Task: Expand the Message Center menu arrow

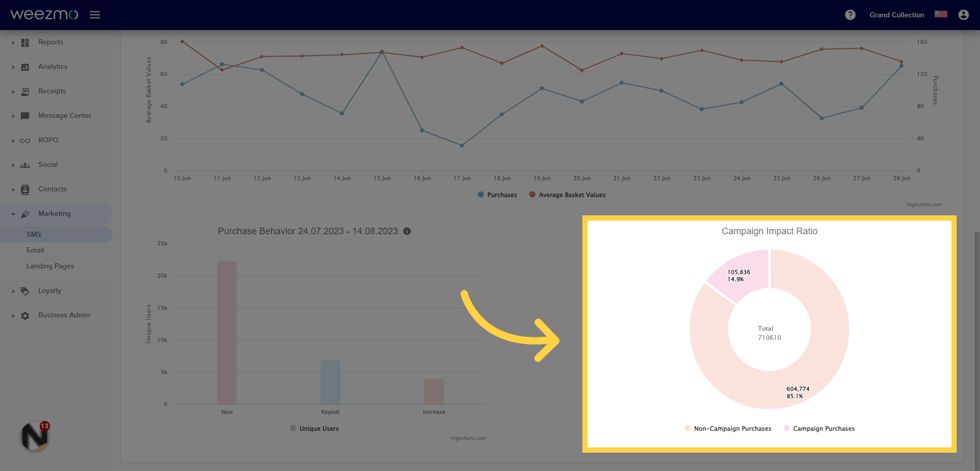Action: [13, 116]
